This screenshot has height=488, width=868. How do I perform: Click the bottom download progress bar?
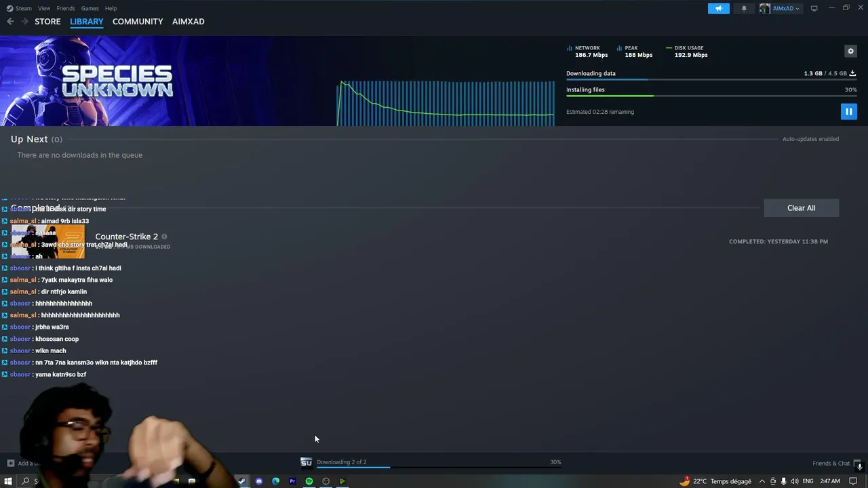pyautogui.click(x=439, y=467)
